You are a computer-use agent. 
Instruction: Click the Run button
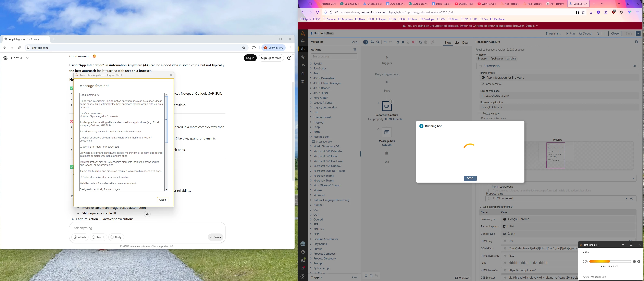[570, 34]
